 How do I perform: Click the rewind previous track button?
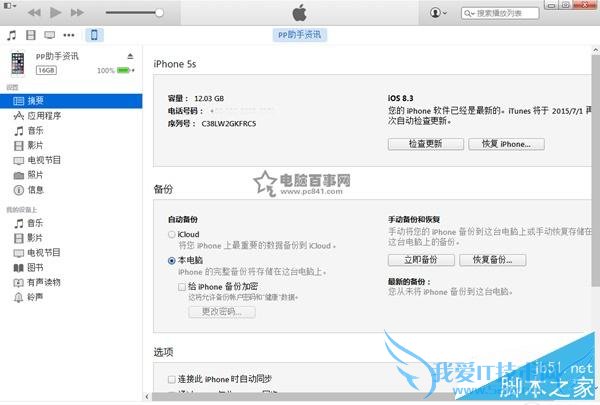(34, 13)
